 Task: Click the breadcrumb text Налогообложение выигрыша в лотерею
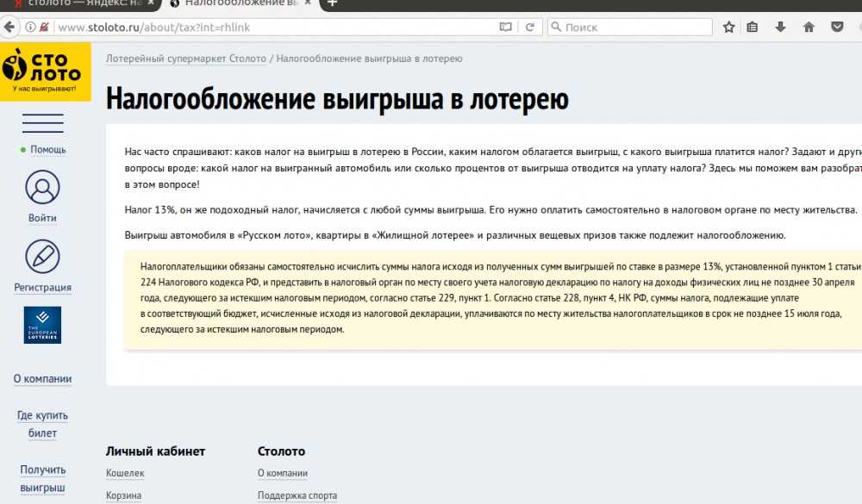coord(369,59)
